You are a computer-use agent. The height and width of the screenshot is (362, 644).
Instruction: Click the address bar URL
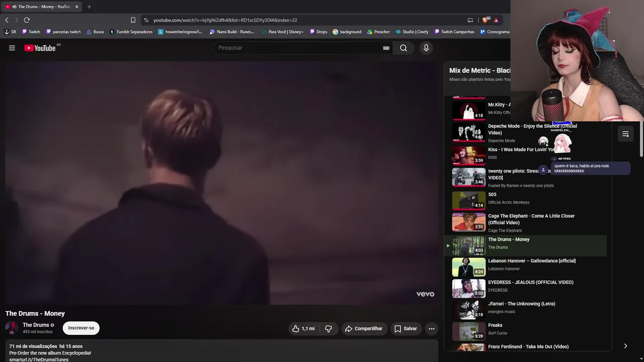tap(225, 20)
